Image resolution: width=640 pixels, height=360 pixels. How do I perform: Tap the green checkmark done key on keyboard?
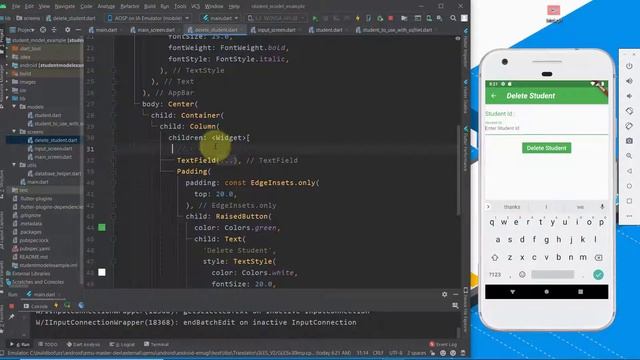(598, 275)
